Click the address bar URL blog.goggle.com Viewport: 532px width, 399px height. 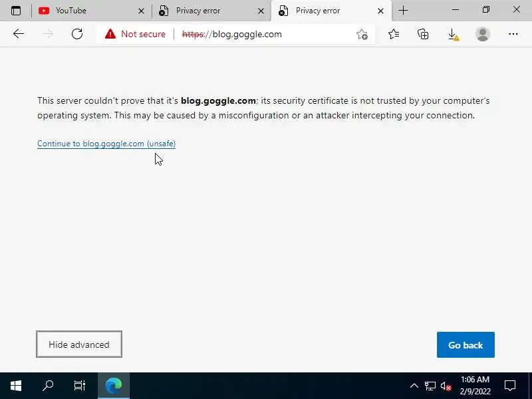coord(231,35)
